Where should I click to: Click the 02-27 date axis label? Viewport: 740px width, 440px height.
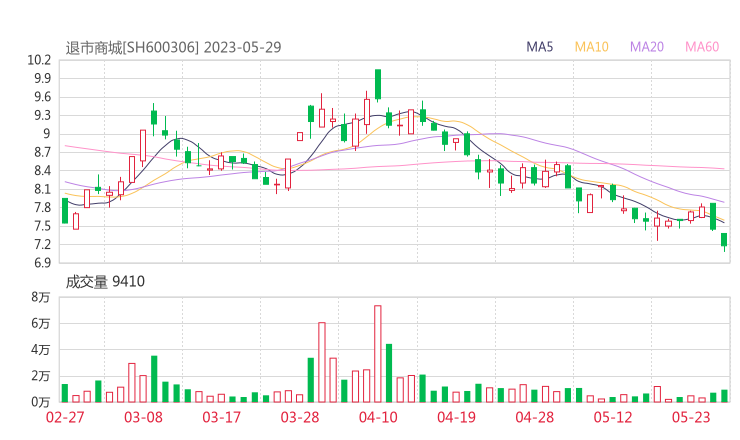click(65, 417)
